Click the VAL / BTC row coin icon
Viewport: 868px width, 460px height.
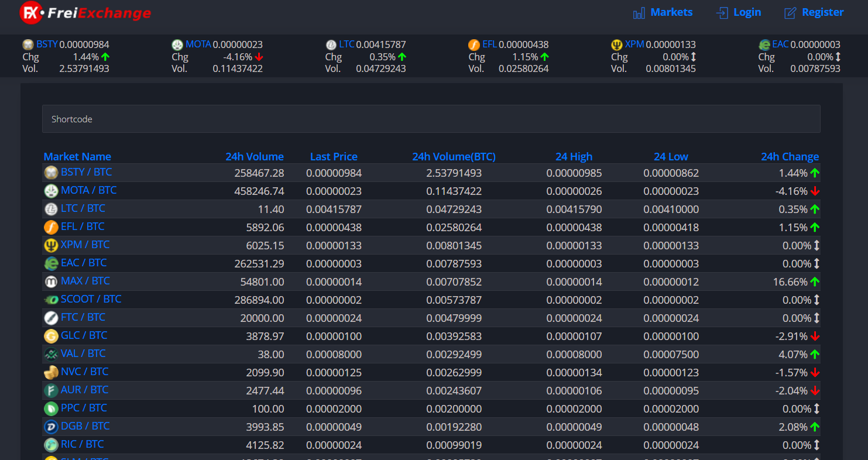(x=52, y=354)
